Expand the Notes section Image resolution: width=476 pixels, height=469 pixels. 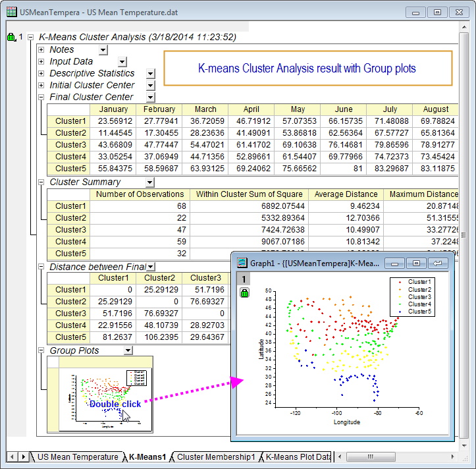41,50
